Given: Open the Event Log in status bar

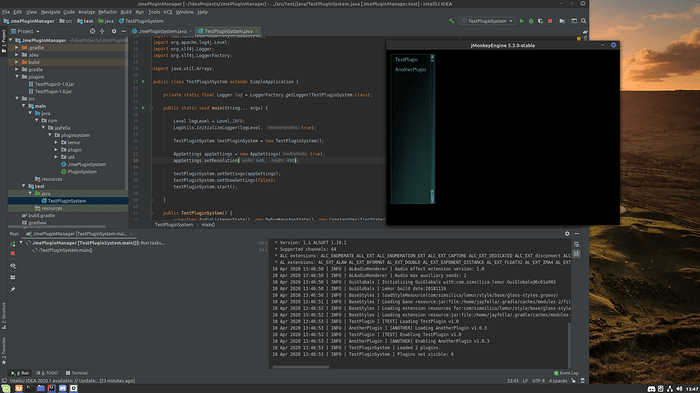Looking at the screenshot, I should click(566, 373).
